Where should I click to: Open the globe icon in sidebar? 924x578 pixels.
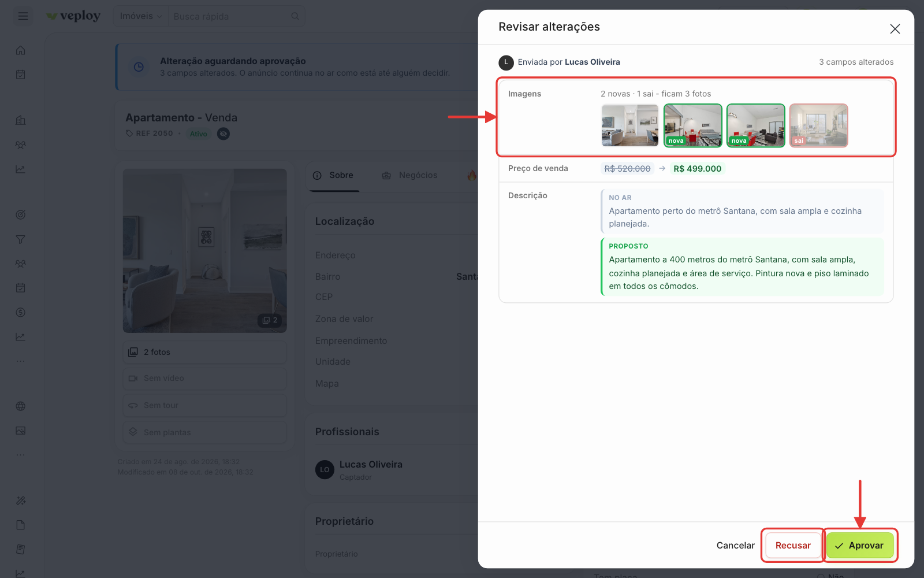point(21,406)
